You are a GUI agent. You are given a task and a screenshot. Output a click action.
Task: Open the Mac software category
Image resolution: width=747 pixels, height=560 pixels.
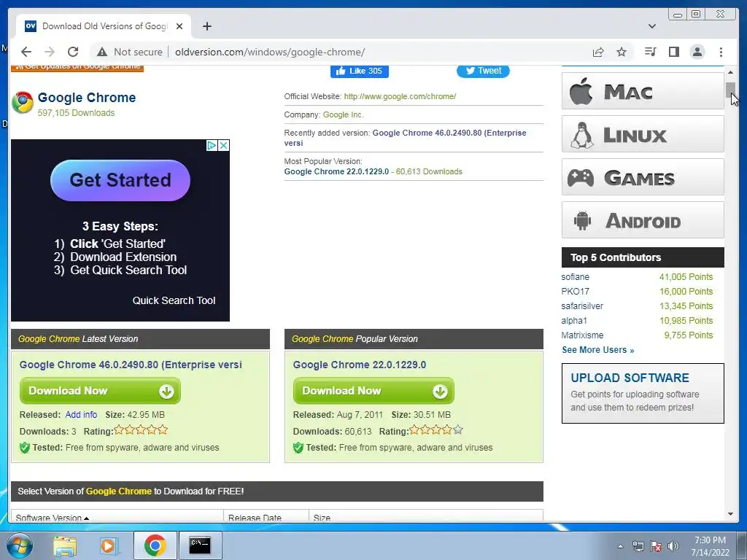[643, 91]
